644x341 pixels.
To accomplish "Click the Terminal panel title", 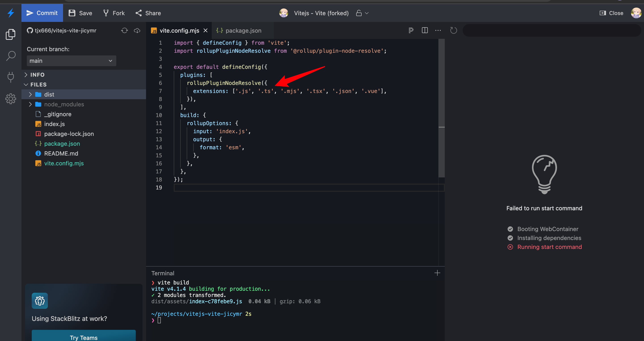I will click(x=163, y=273).
